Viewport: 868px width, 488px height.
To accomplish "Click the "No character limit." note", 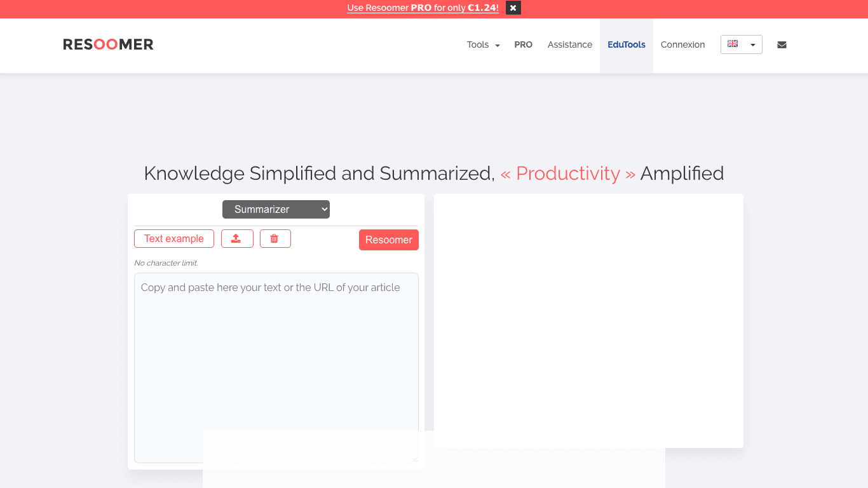I will [x=166, y=263].
